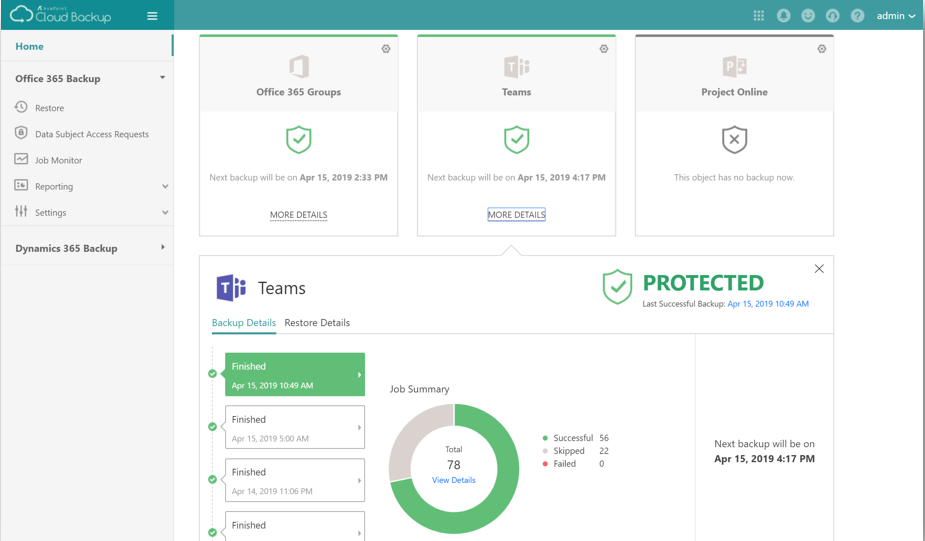The height and width of the screenshot is (541, 925).
Task: Close the Teams details panel
Action: (819, 269)
